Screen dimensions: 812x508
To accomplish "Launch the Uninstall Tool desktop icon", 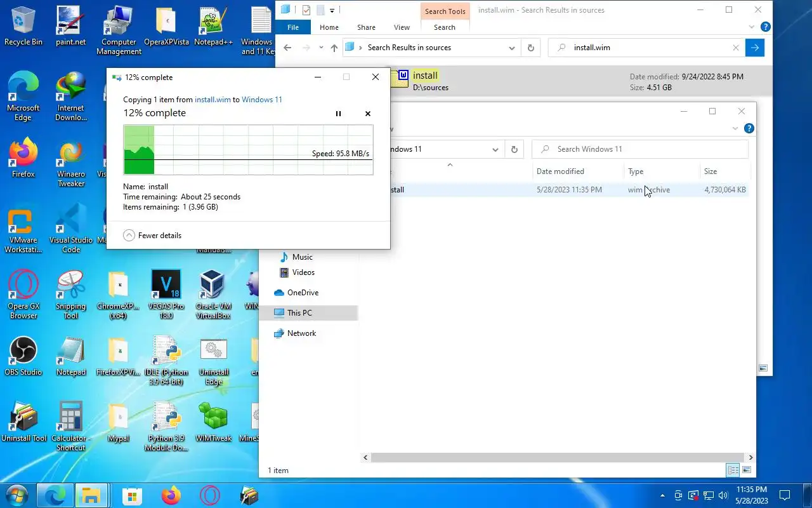I will point(23,422).
